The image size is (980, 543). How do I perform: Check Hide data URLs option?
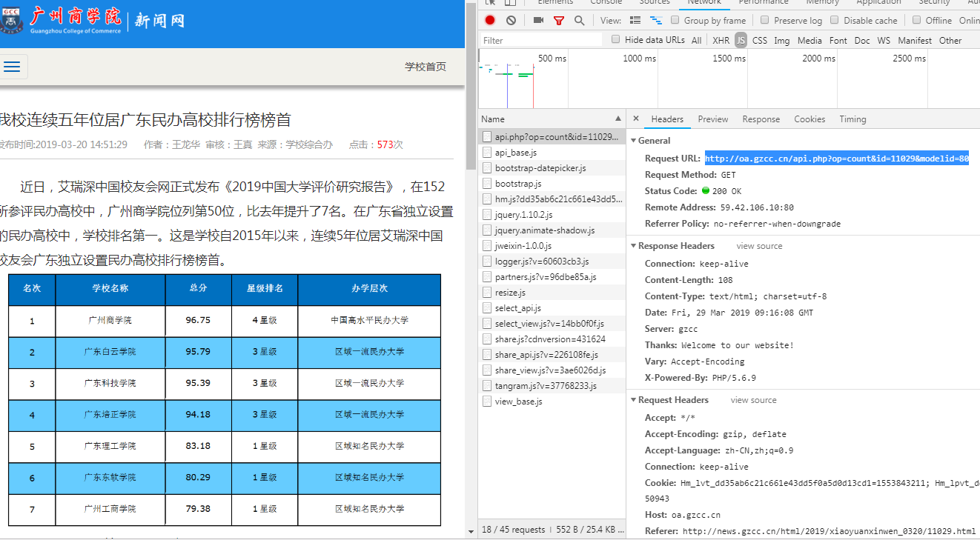tap(615, 39)
